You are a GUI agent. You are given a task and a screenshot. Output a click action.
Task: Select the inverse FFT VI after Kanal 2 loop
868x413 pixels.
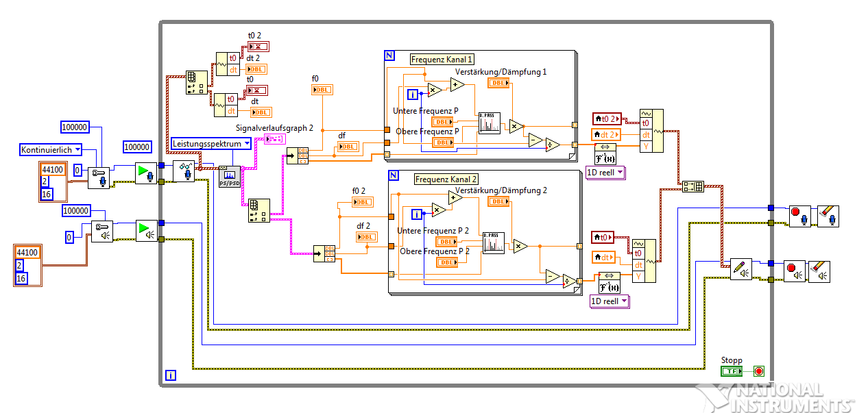pos(609,282)
